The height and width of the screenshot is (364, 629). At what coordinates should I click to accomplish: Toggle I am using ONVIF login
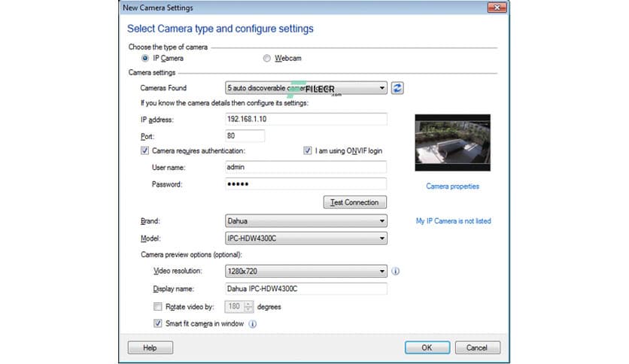point(307,150)
